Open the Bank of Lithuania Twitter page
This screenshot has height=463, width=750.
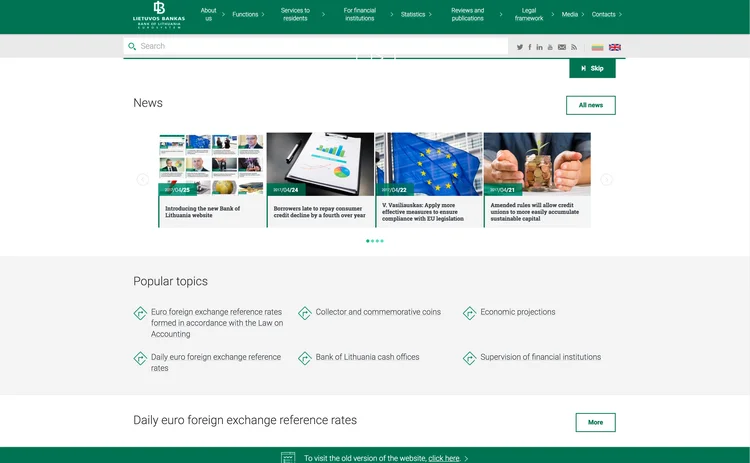coord(520,47)
